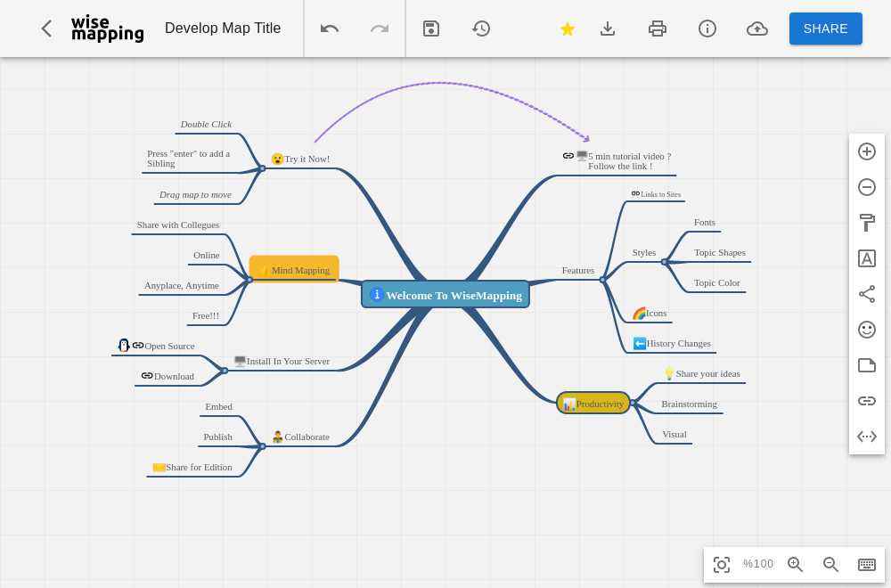The height and width of the screenshot is (588, 891).
Task: Select the orange Mind Mapping topic
Action: tap(294, 269)
